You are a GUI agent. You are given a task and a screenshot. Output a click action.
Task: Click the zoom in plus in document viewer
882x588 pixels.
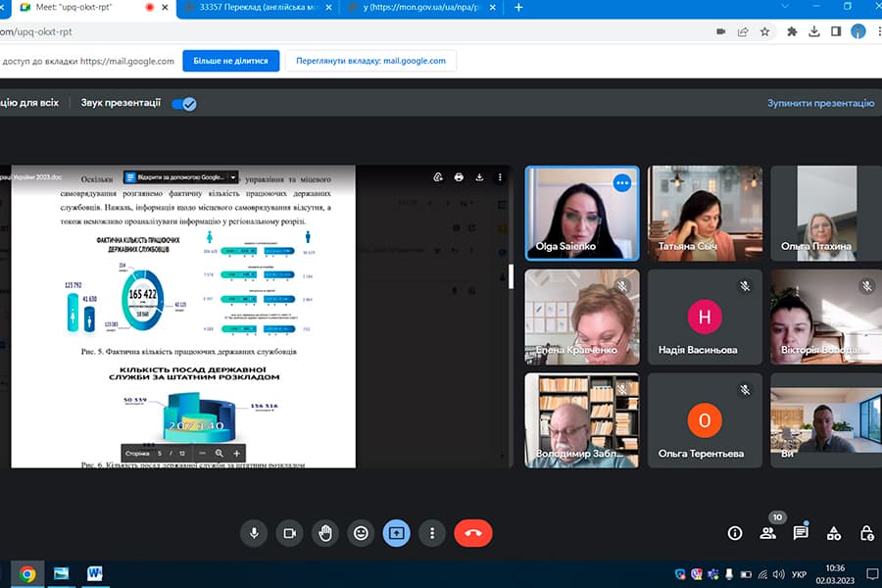tap(236, 454)
